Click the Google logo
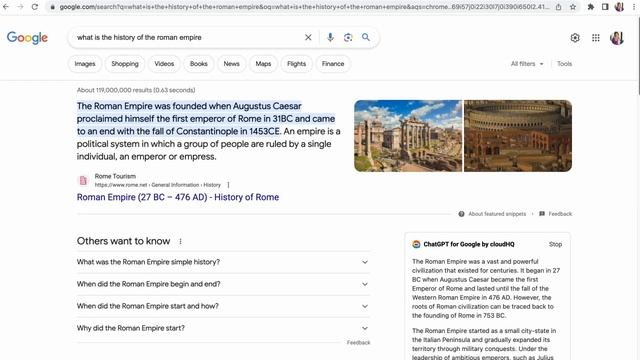This screenshot has height=360, width=640. [27, 38]
